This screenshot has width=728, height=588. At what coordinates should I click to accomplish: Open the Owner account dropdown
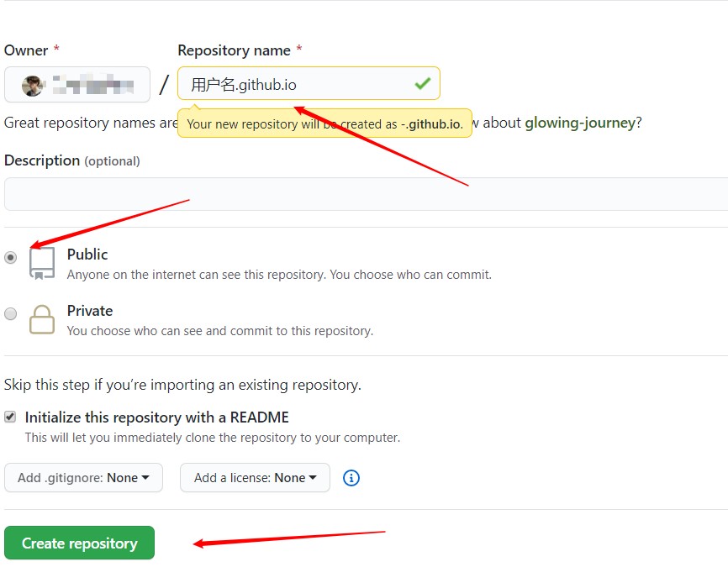click(x=77, y=85)
